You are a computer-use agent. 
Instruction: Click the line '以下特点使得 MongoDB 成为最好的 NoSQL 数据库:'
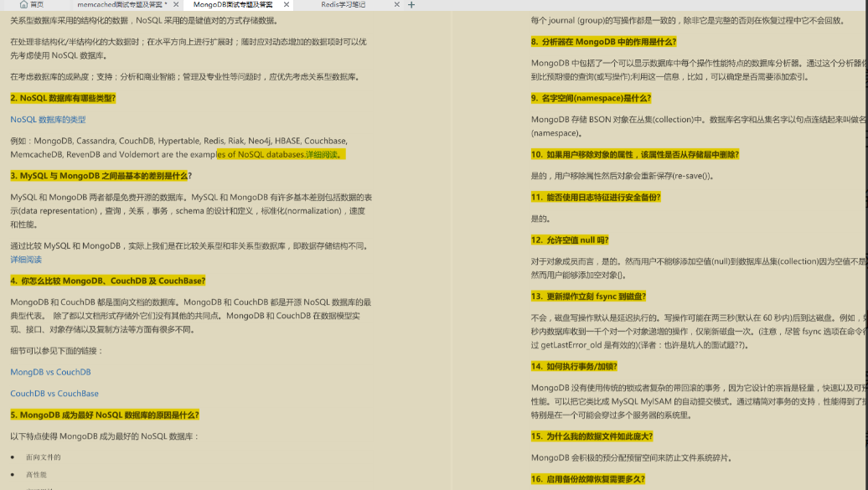[x=104, y=436]
